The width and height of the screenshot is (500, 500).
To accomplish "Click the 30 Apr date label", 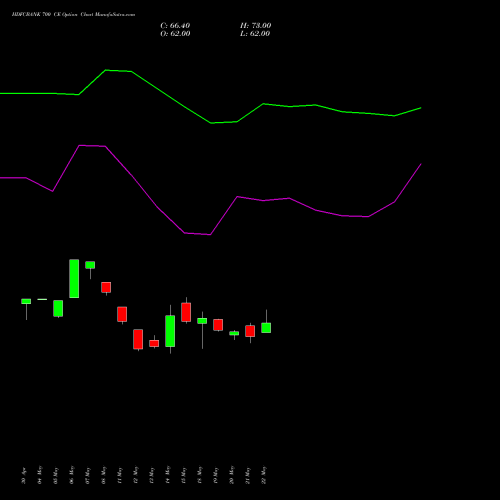I will click(x=24, y=476).
